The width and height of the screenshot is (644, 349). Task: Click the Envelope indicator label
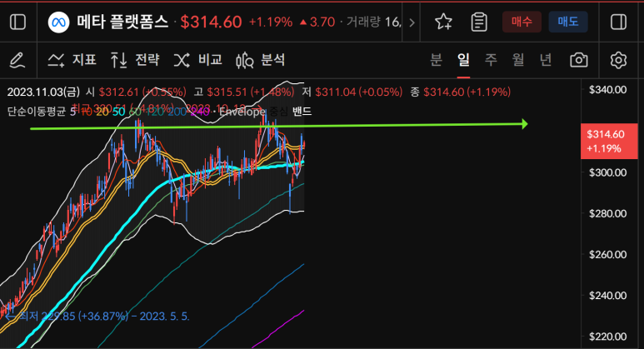point(242,112)
